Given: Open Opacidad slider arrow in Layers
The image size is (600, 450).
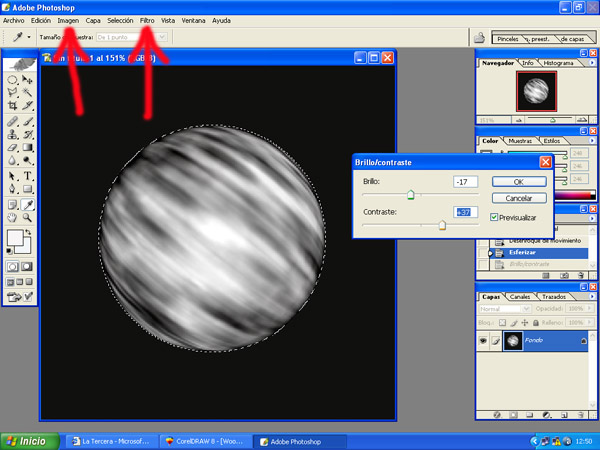Looking at the screenshot, I should (589, 308).
